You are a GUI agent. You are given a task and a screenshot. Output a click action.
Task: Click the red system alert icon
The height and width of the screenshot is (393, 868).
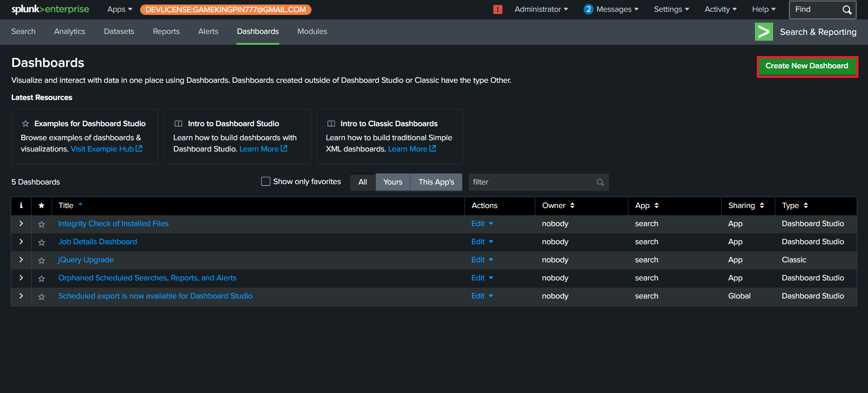(498, 9)
